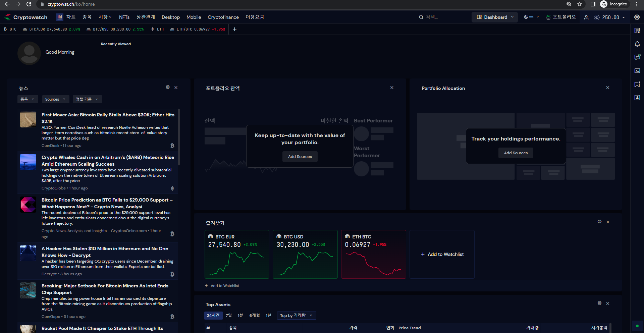Open the watchlist star-list icon in right sidebar
Viewport: 644px width, 333px height.
(x=637, y=31)
